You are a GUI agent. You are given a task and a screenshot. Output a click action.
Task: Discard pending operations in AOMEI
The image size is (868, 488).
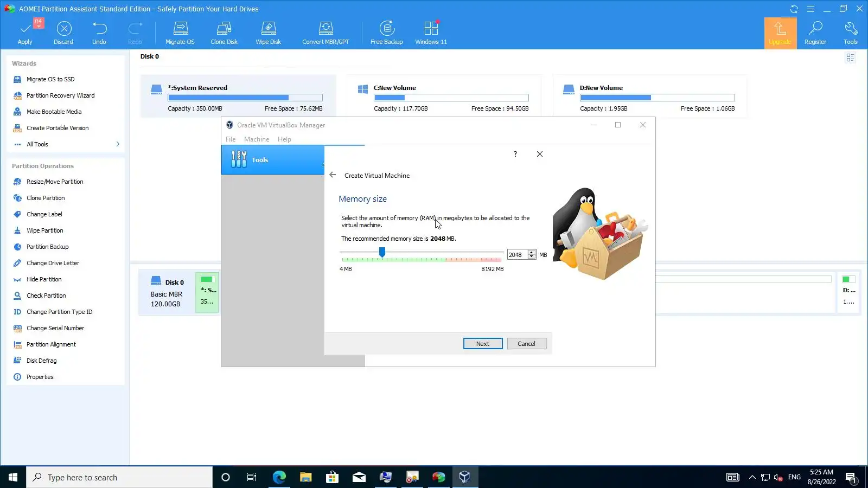click(x=63, y=33)
